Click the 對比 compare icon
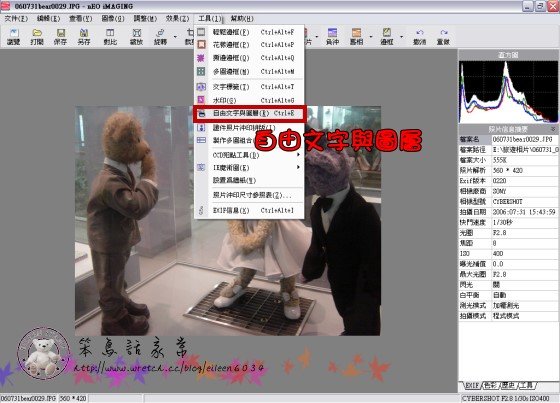Screen dimensions: 560x403 110,37
